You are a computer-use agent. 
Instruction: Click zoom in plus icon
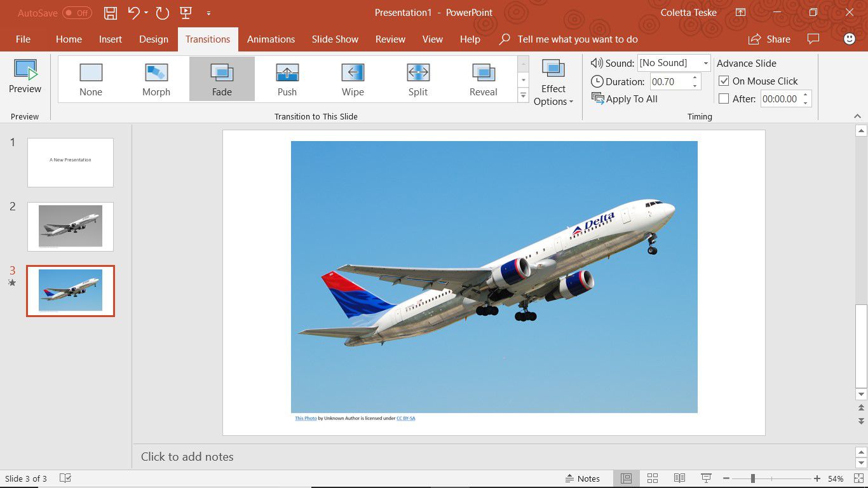tap(817, 478)
